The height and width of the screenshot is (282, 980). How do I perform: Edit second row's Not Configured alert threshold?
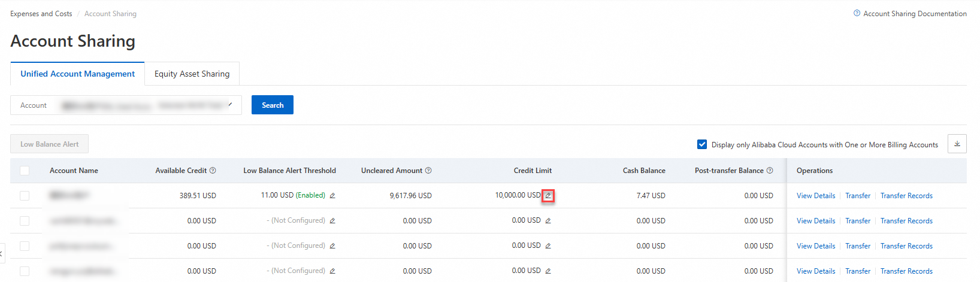point(332,221)
